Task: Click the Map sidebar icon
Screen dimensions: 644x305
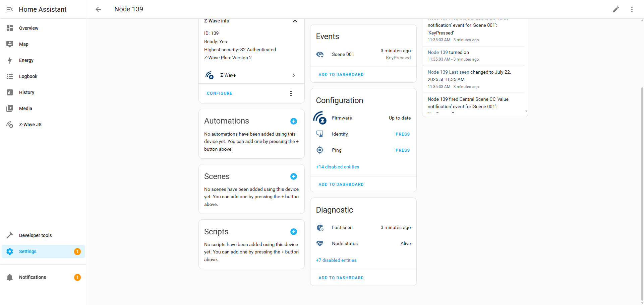Action: tap(10, 44)
